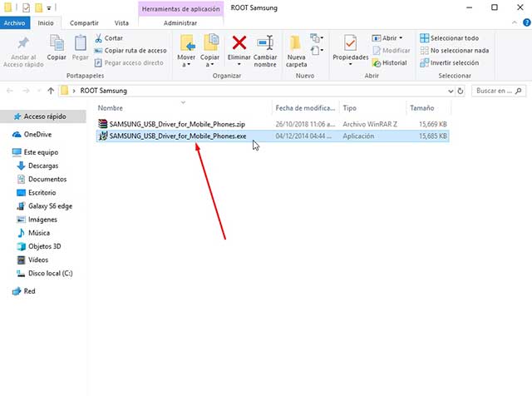The height and width of the screenshot is (396, 532).
Task: Go forward with navigation arrow
Action: coord(26,91)
